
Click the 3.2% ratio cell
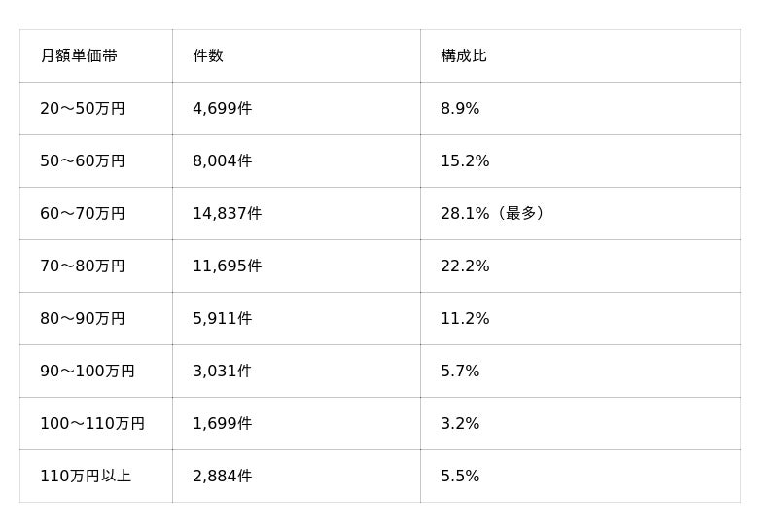point(460,424)
